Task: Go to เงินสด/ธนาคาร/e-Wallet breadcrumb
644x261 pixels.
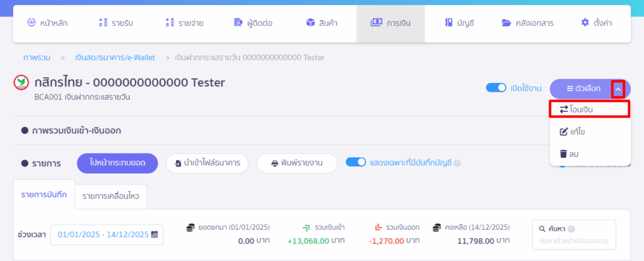Action: click(x=115, y=57)
